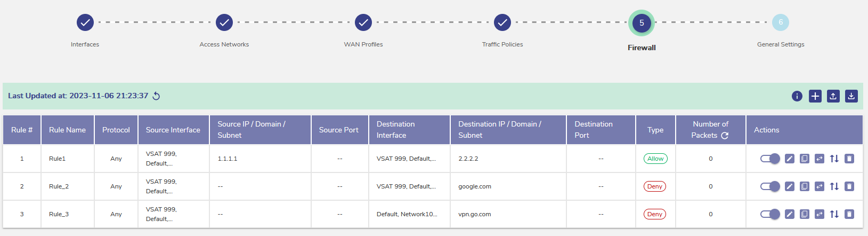
Task: Refresh the Last Updated timestamp
Action: (156, 96)
